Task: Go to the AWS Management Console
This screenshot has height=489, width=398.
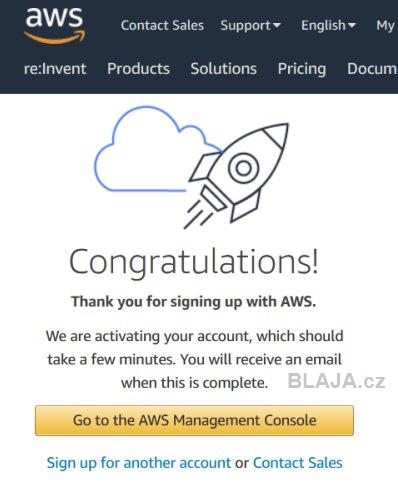Action: tap(194, 420)
